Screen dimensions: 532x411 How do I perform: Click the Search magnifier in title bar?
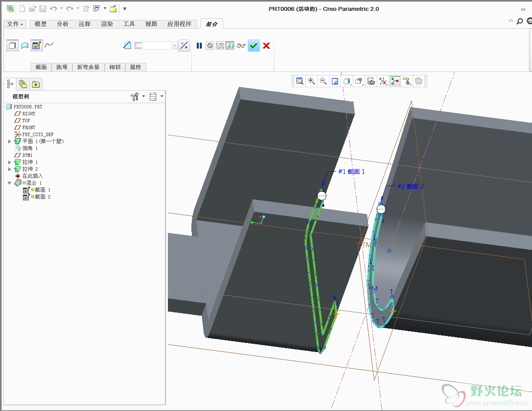tap(520, 21)
